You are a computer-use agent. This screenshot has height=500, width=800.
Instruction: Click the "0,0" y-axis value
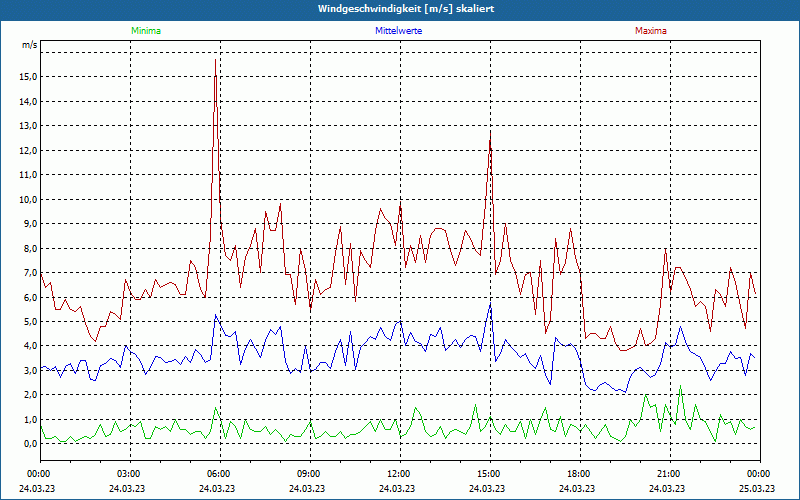pos(31,444)
